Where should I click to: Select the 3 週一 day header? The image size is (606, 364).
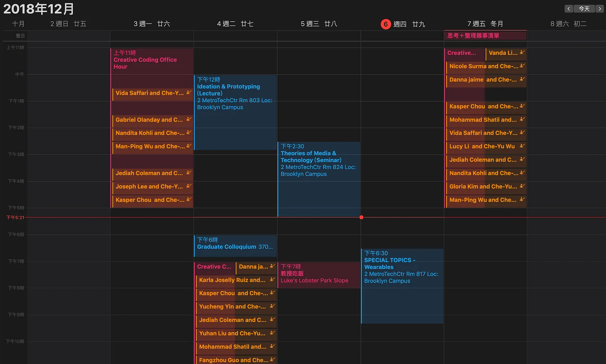pos(152,24)
